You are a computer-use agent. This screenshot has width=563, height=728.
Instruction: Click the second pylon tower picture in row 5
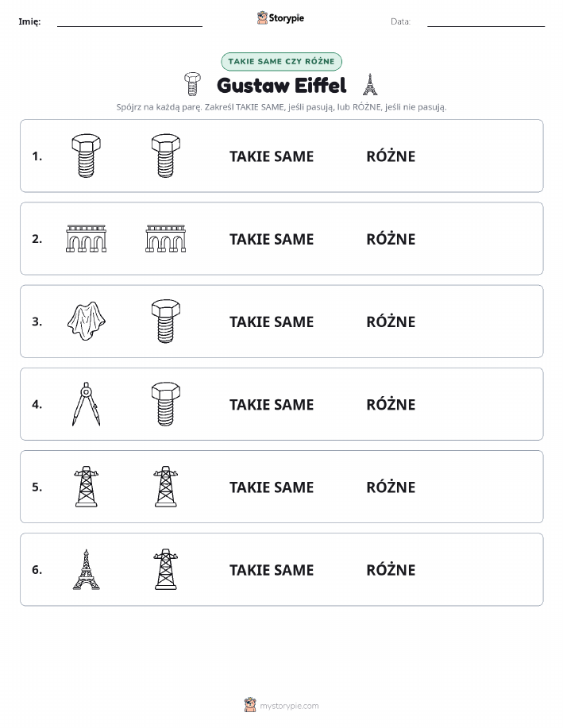166,487
